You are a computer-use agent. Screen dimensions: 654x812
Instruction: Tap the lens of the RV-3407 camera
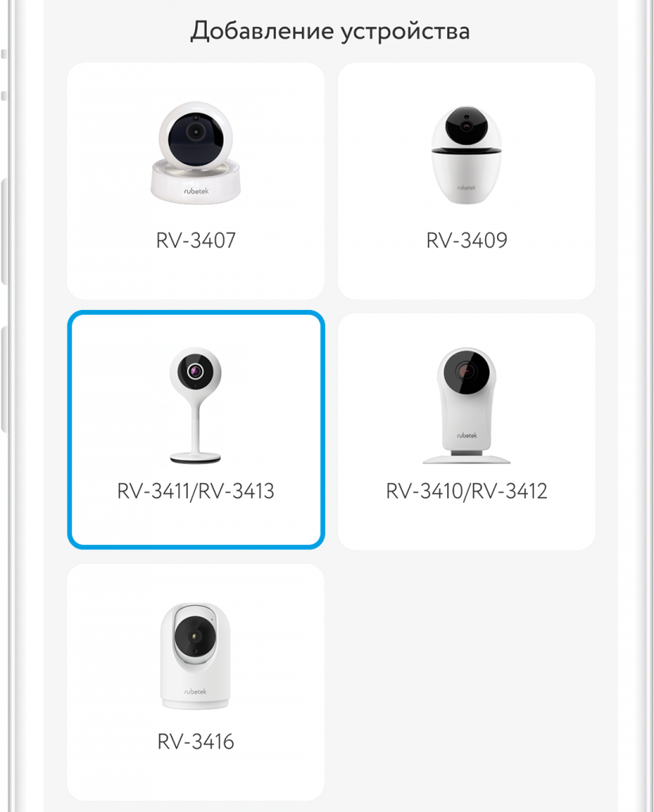(196, 132)
